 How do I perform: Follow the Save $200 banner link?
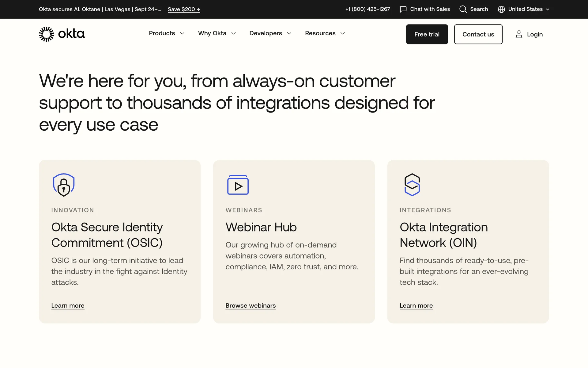184,9
